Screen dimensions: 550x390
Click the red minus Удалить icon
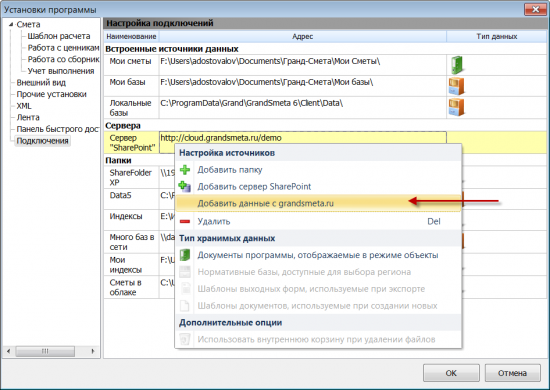pos(185,221)
